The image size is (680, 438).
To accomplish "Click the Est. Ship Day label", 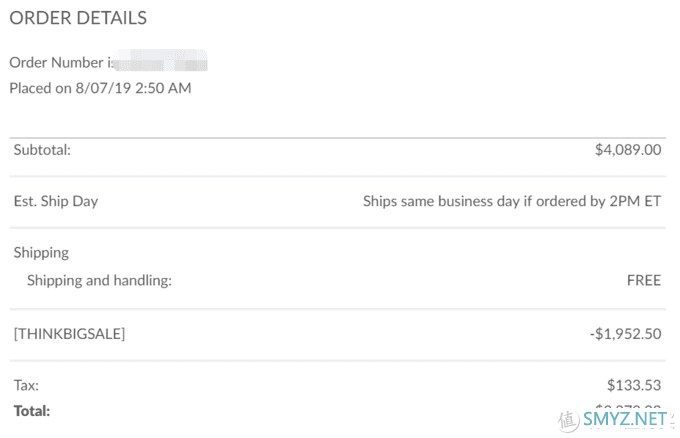I will coord(56,201).
